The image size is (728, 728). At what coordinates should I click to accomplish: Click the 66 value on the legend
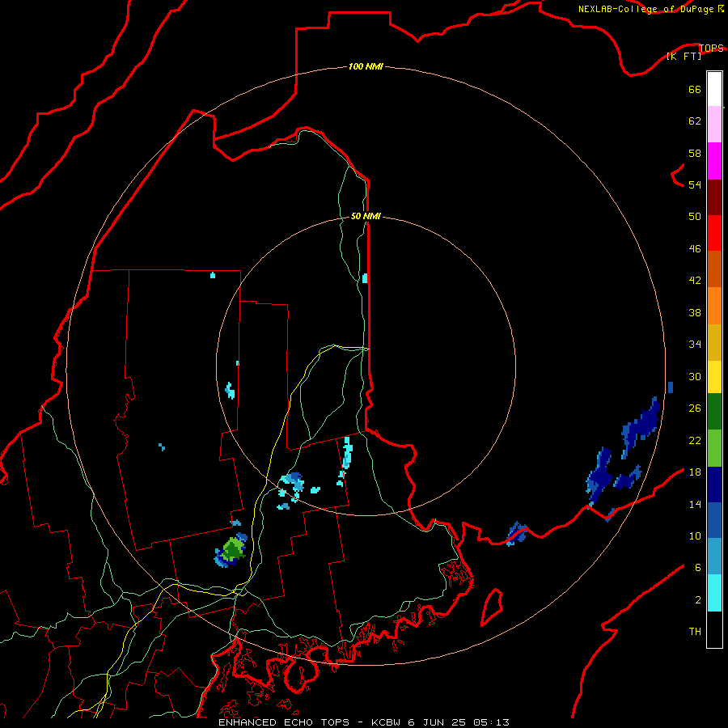695,90
